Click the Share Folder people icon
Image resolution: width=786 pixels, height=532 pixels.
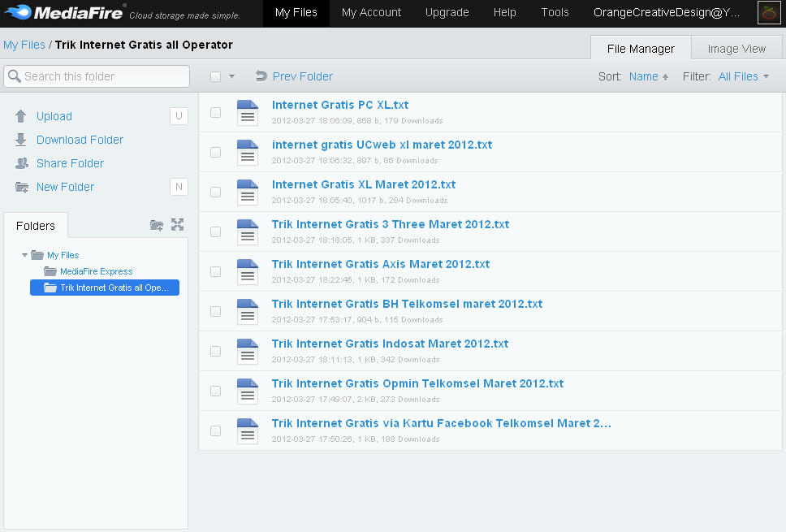click(x=22, y=163)
